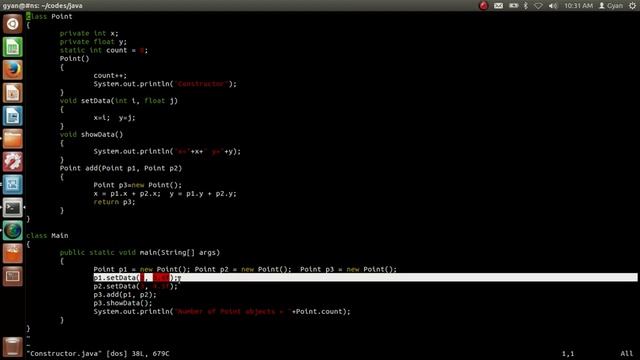The image size is (640, 360).
Task: Launch LibreOffice Calc from the dock
Action: [13, 47]
